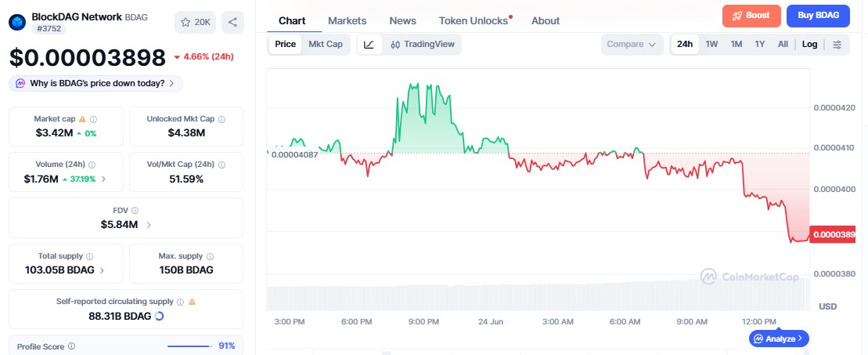Click the $1.76M volume value
This screenshot has height=355, width=868.
(x=41, y=179)
